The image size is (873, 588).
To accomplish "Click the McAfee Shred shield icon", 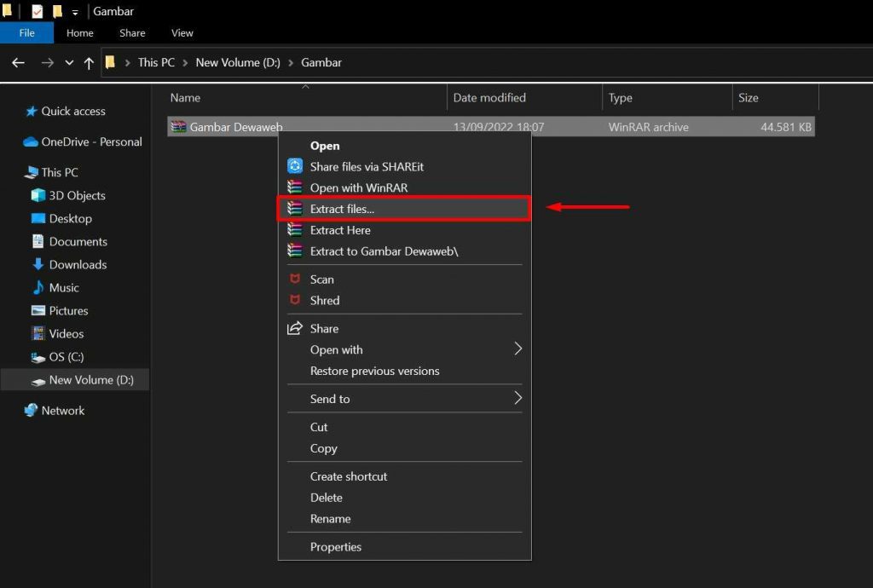I will (295, 301).
